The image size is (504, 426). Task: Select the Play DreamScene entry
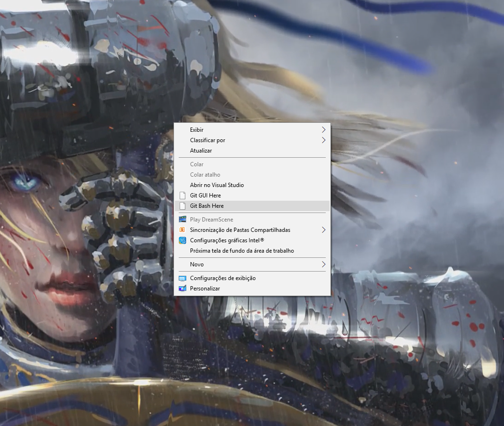(x=252, y=220)
